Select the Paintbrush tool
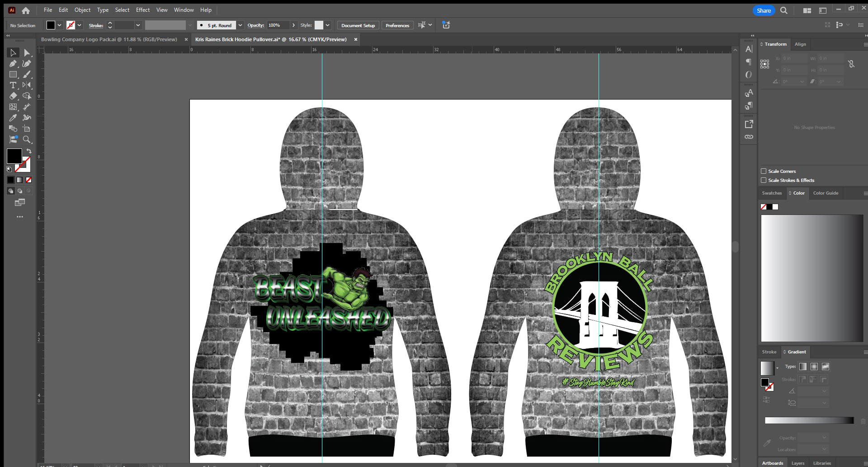 point(27,75)
